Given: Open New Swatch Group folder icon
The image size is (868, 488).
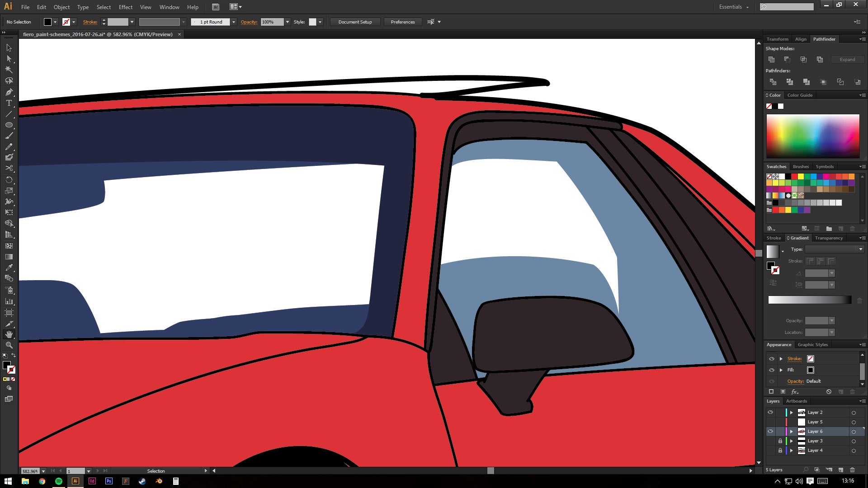Looking at the screenshot, I should (x=829, y=229).
